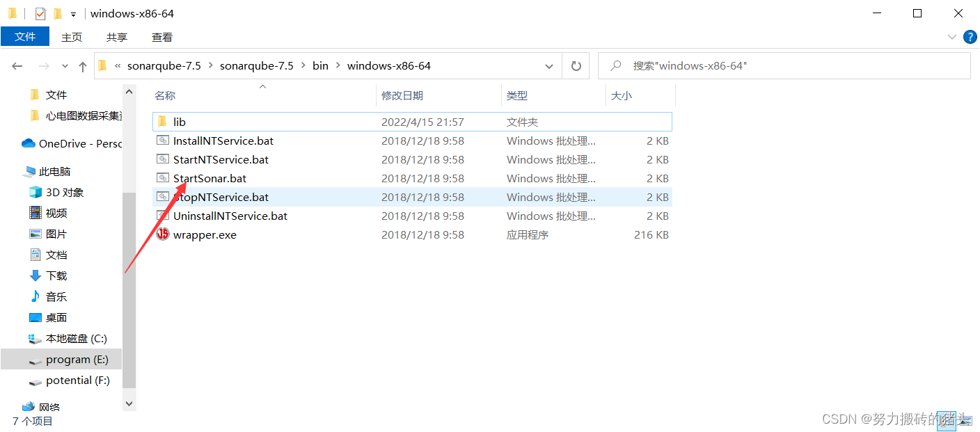Refresh the current folder view

click(576, 66)
